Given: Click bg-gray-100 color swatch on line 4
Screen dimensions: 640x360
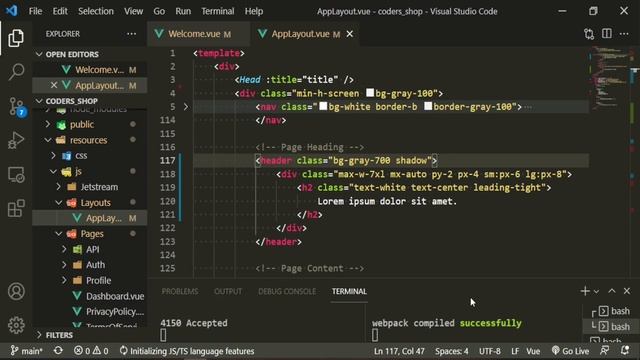Looking at the screenshot, I should point(370,93).
